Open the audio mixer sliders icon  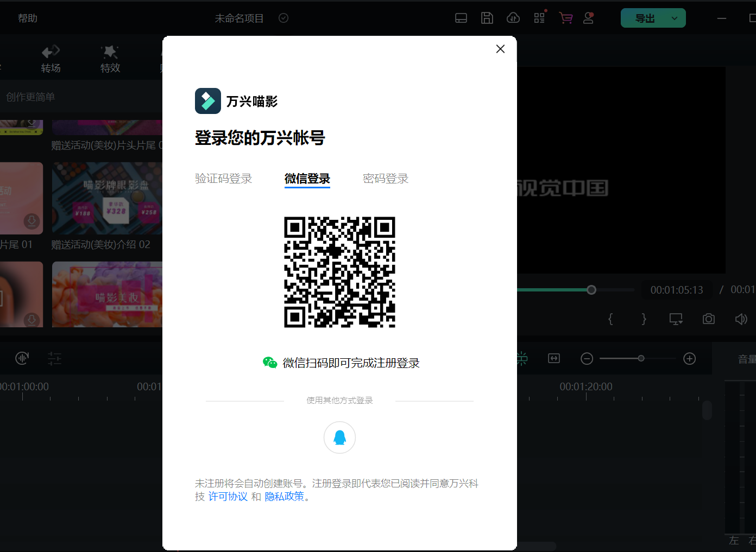(x=54, y=358)
